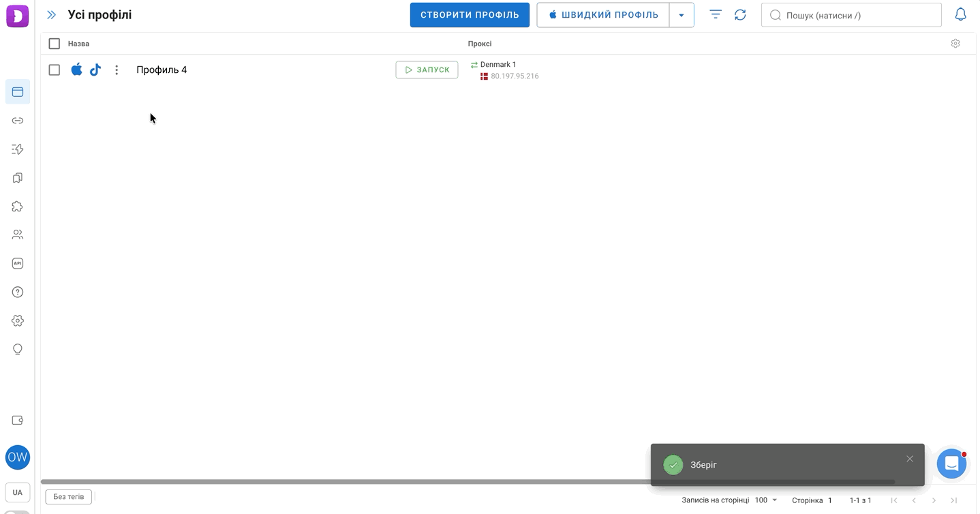Focus the Пошук search field
The width and height of the screenshot is (980, 514).
coord(851,15)
